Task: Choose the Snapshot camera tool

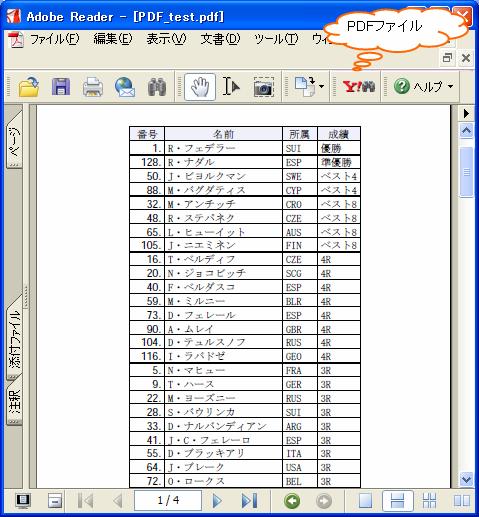Action: (263, 87)
